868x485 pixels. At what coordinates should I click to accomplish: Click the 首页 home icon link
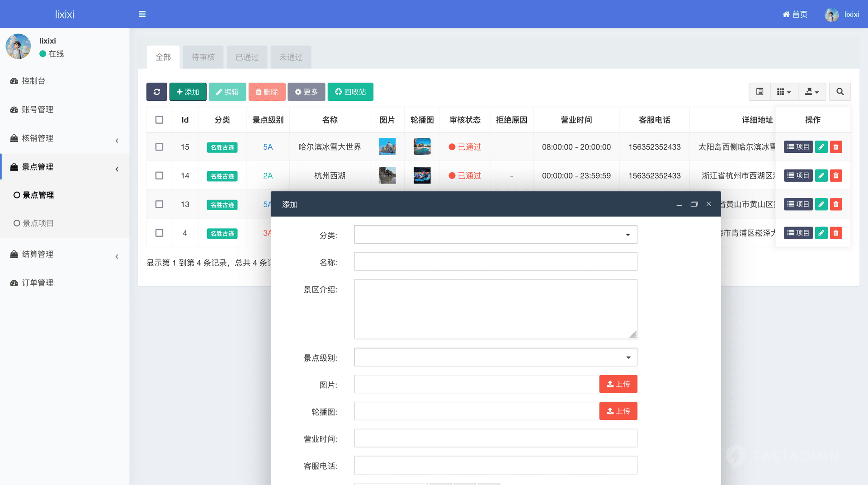[795, 14]
